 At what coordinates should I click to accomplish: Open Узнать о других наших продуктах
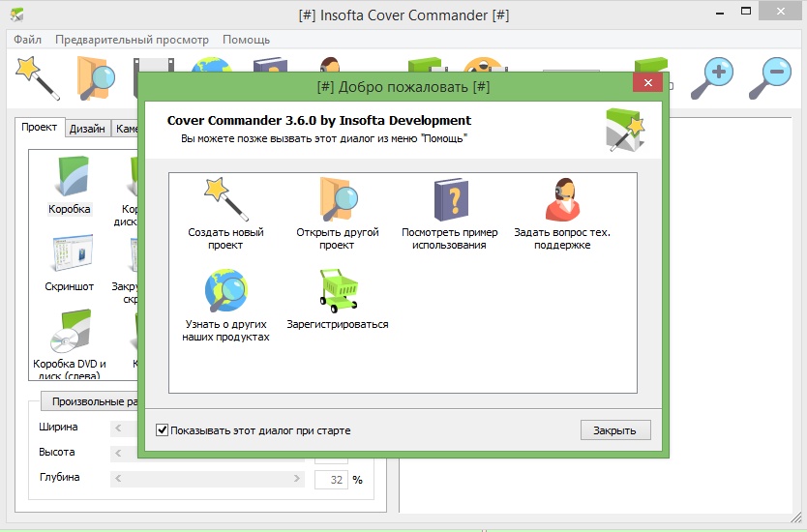225,306
